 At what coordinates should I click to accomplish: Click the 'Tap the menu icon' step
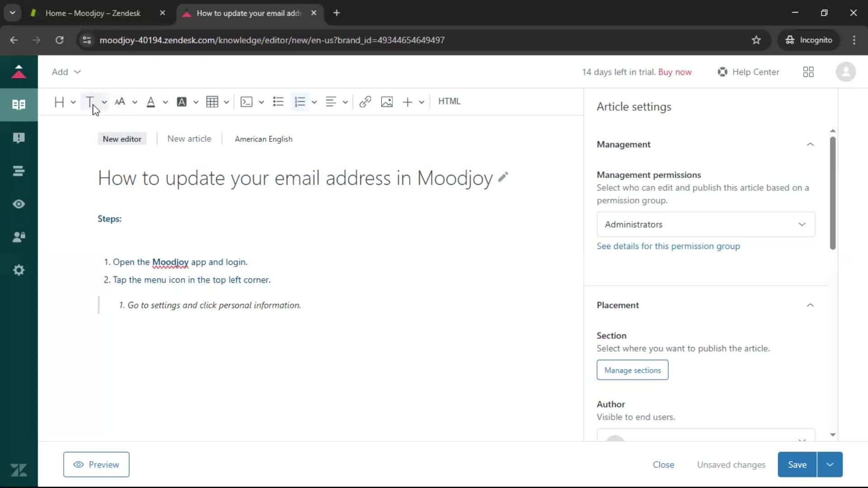coord(192,280)
